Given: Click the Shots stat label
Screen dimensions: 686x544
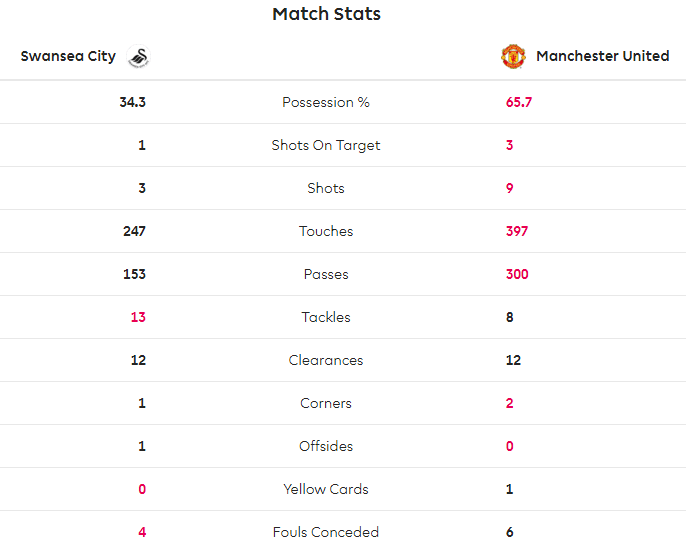Looking at the screenshot, I should (x=326, y=188).
